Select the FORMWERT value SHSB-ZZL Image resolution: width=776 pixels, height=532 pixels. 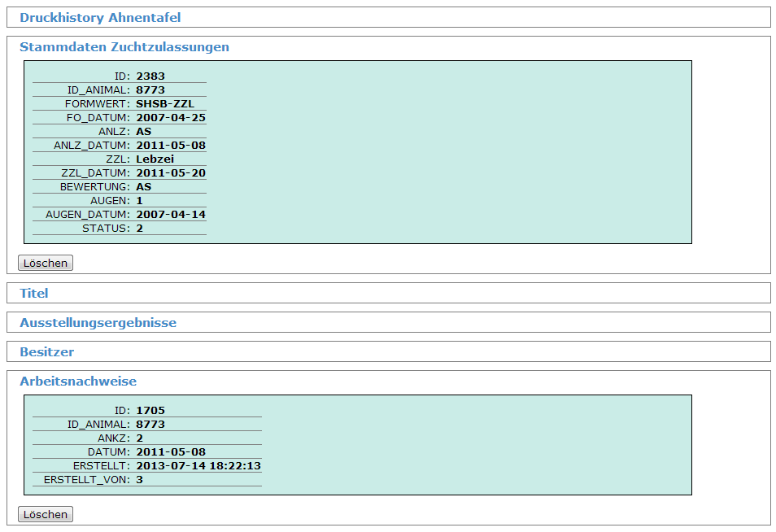click(x=165, y=104)
